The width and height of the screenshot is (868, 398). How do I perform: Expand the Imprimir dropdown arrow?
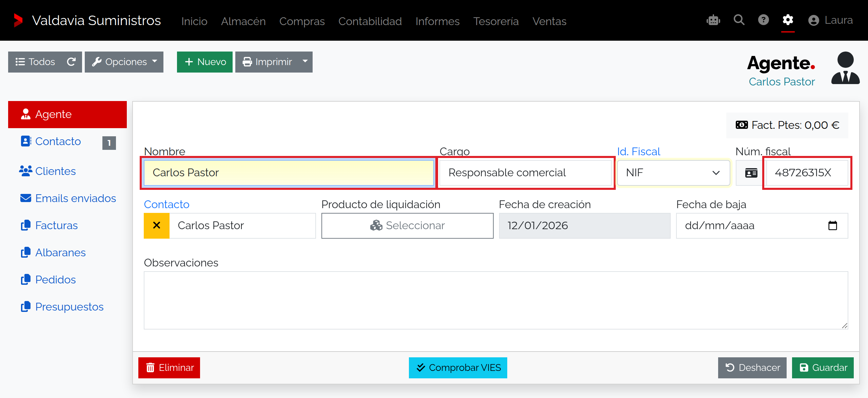click(x=305, y=62)
